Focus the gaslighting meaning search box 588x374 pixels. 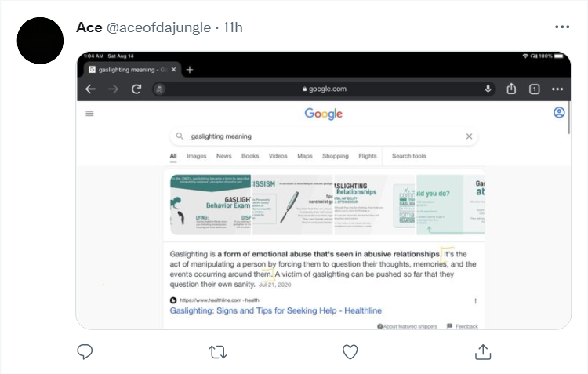324,136
